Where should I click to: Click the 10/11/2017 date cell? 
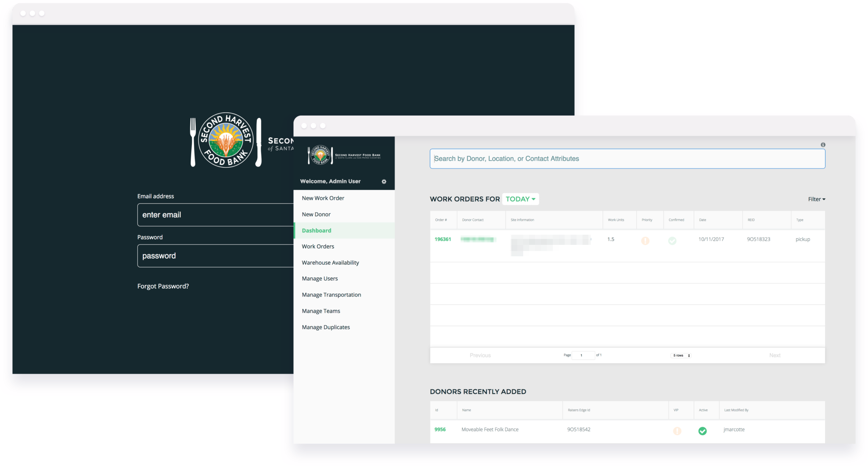pyautogui.click(x=711, y=239)
